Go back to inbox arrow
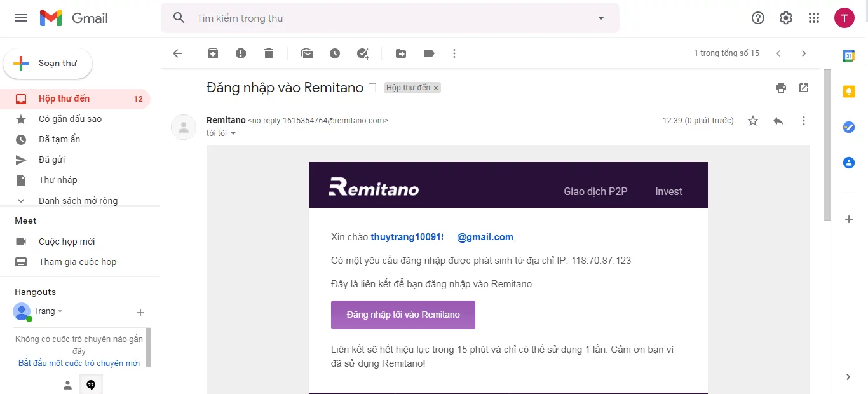 177,53
